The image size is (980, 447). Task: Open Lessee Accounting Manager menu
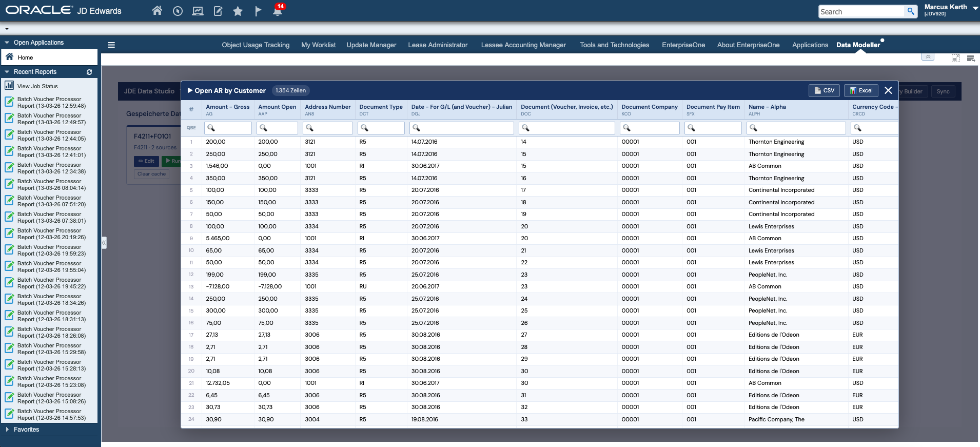click(523, 45)
